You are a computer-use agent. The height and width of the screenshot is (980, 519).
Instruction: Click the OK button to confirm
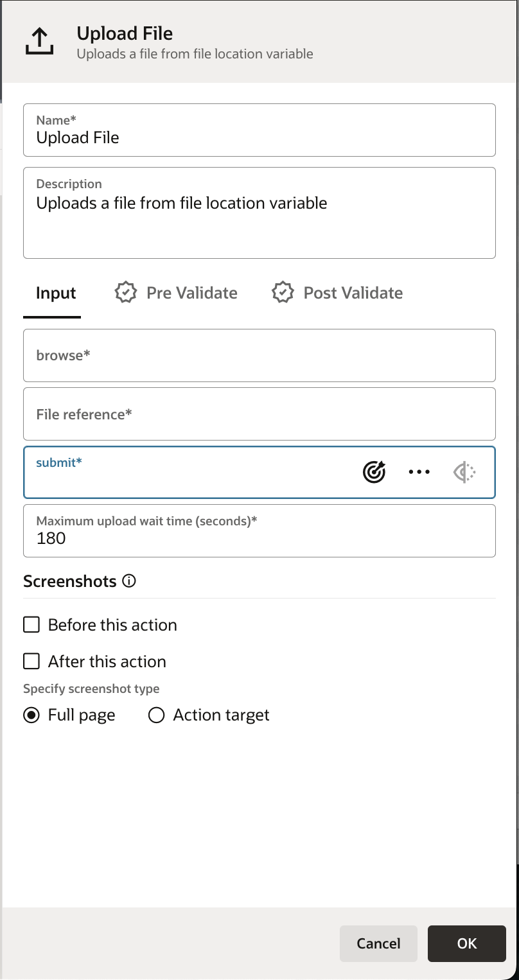click(x=466, y=943)
